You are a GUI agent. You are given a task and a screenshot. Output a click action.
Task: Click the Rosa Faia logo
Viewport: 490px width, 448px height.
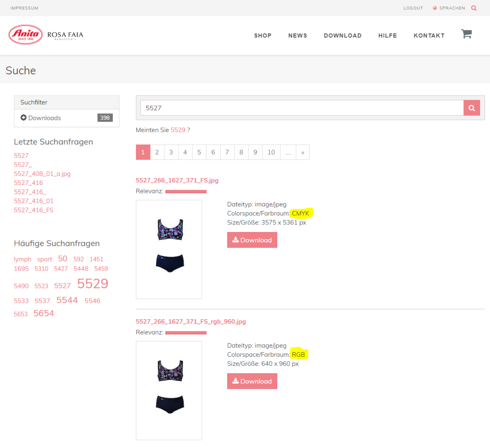coord(65,35)
